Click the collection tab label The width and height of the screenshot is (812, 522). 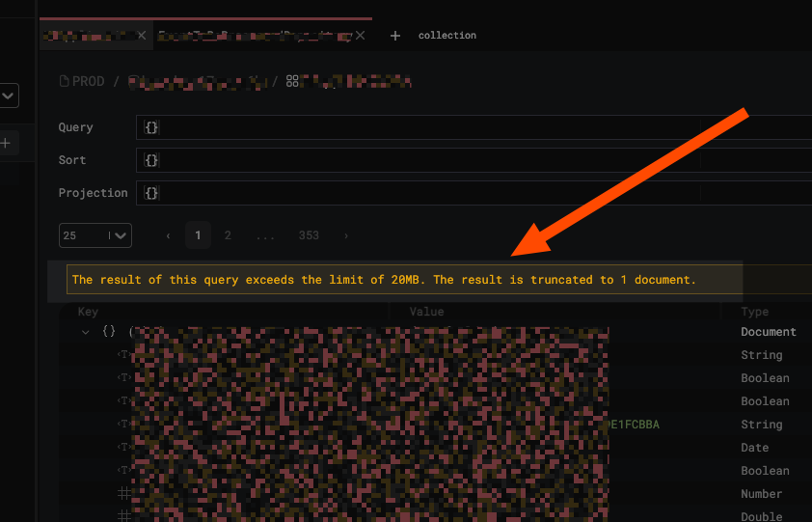click(x=447, y=36)
